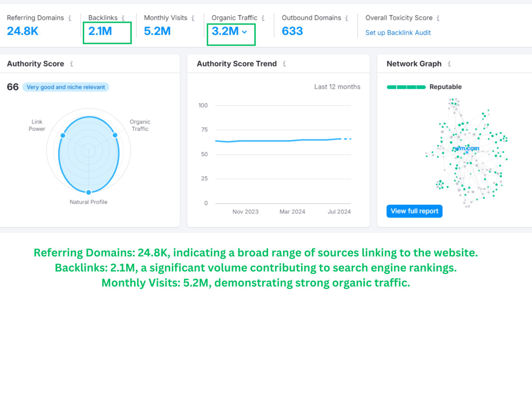Click the Outbound Domains info icon

[x=346, y=18]
